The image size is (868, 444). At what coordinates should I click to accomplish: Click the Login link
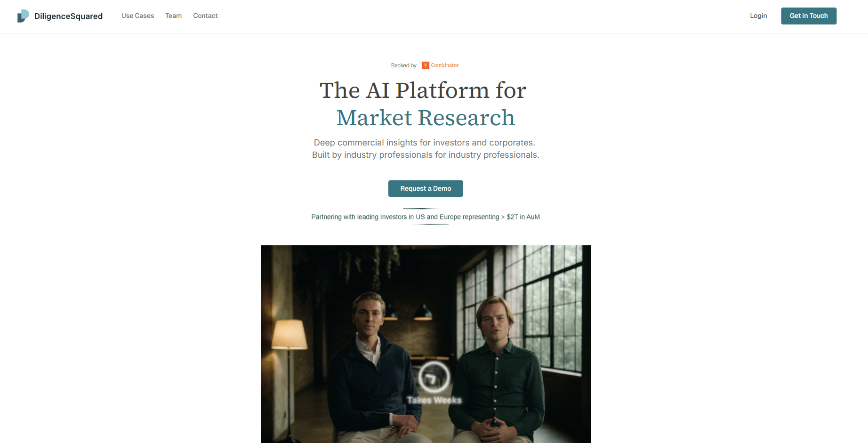(x=758, y=16)
